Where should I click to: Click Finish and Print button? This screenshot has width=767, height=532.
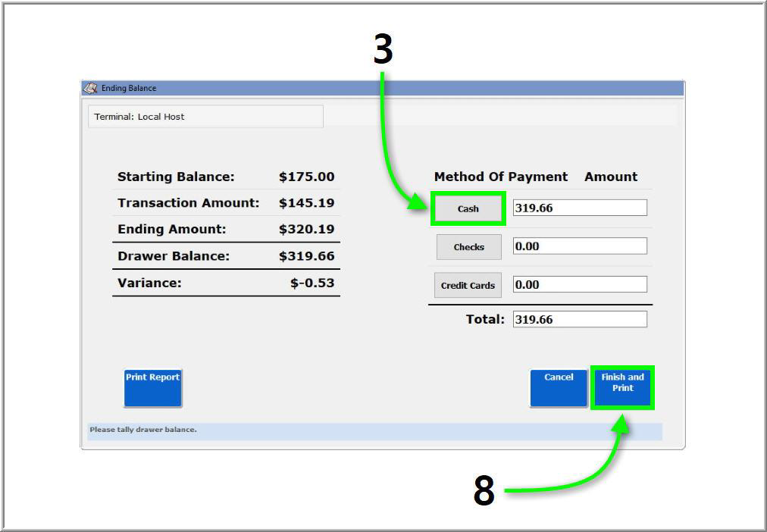pyautogui.click(x=622, y=387)
